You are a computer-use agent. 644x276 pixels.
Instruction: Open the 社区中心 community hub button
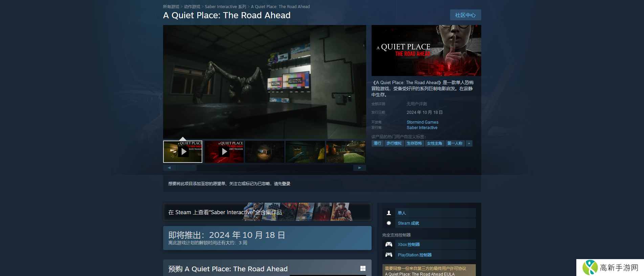coord(465,15)
